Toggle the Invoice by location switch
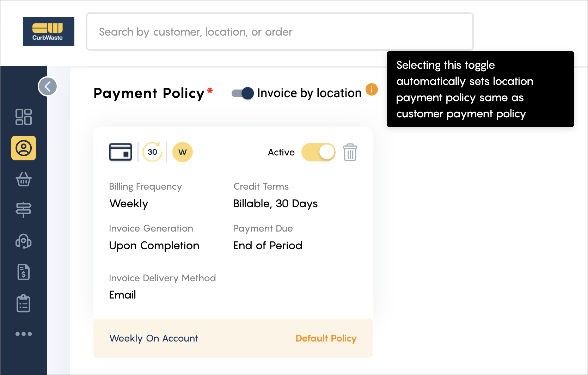The image size is (588, 375). pos(243,93)
